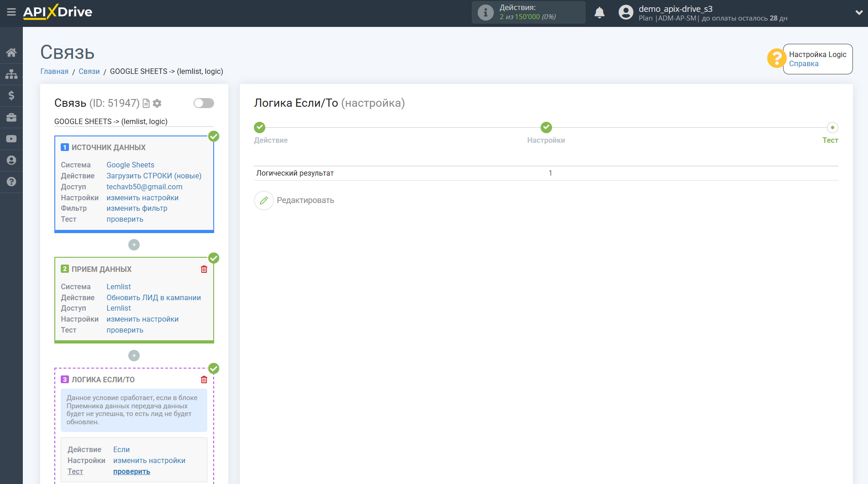Click logic проверить test link
Screen dimensions: 868x484
click(132, 471)
